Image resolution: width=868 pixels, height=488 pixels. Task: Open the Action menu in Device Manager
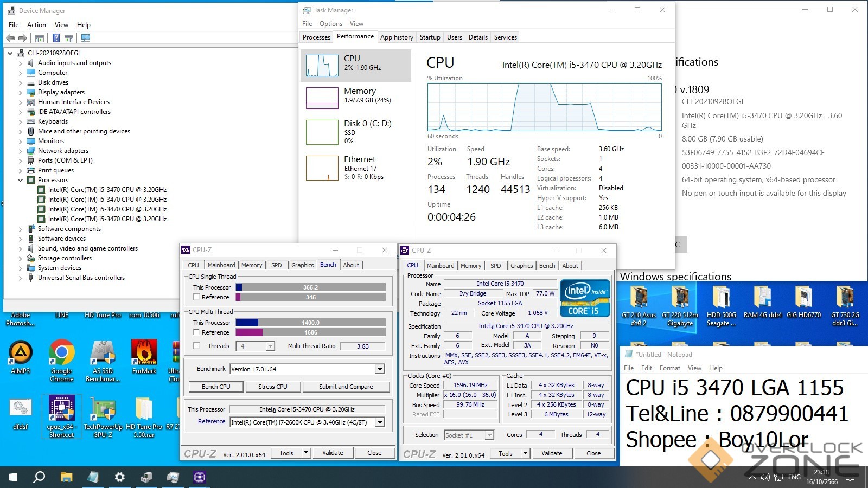pos(36,25)
